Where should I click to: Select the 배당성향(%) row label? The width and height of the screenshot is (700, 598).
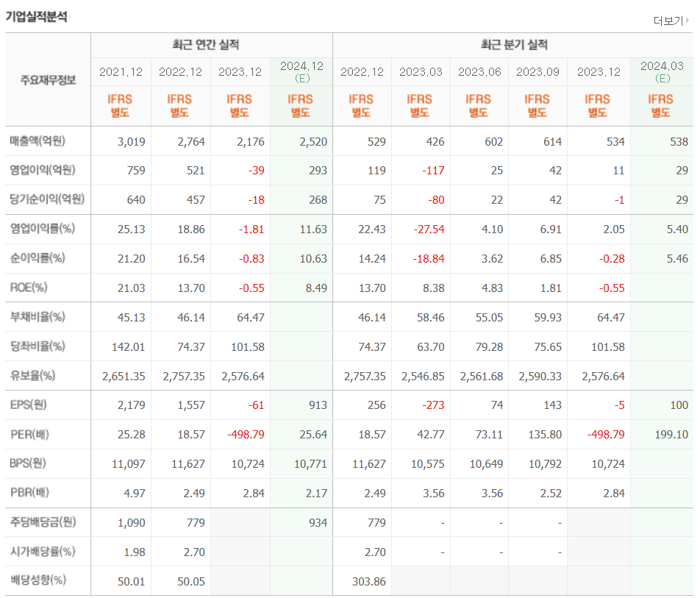click(x=38, y=580)
